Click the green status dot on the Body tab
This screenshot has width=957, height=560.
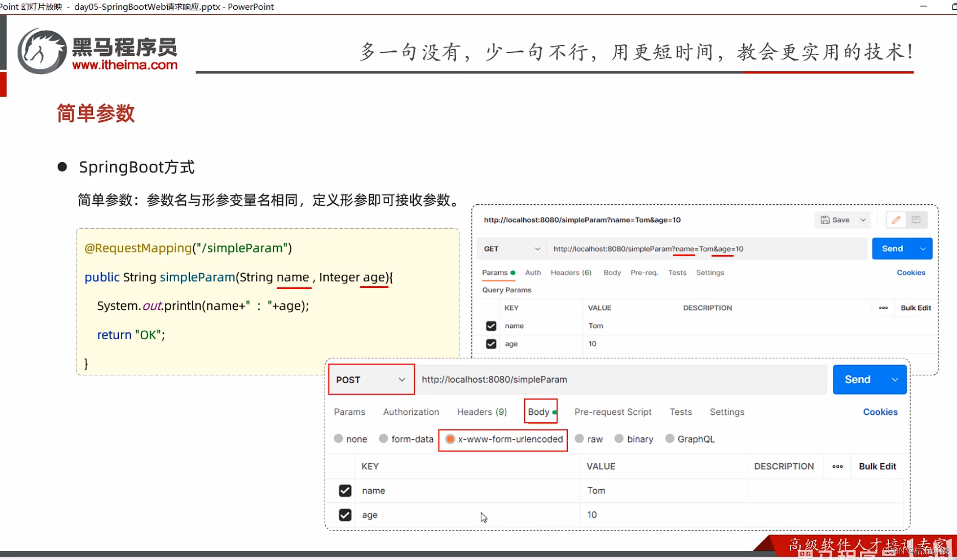click(x=554, y=412)
